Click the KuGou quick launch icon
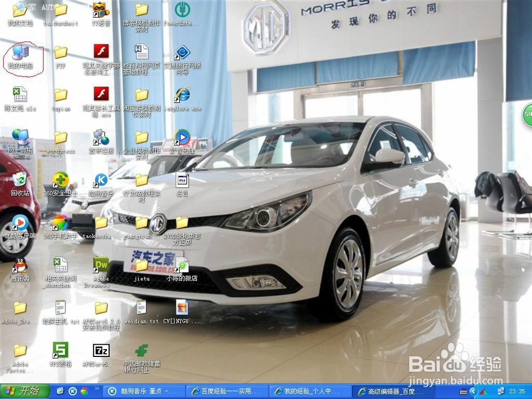Image resolution: width=532 pixels, height=399 pixels. [73, 391]
